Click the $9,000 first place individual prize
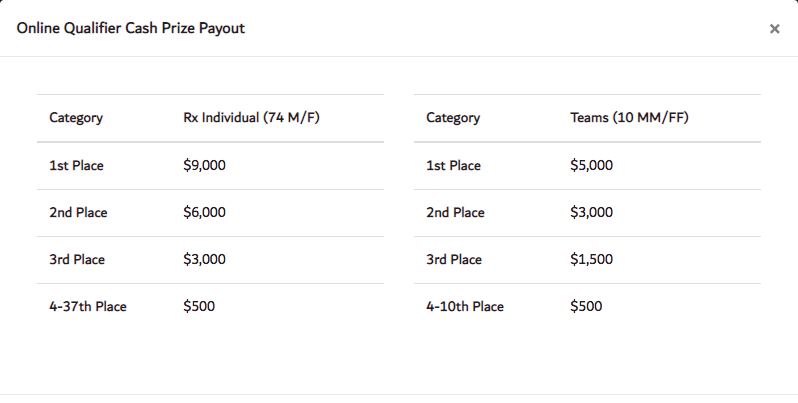798x403 pixels. click(205, 165)
